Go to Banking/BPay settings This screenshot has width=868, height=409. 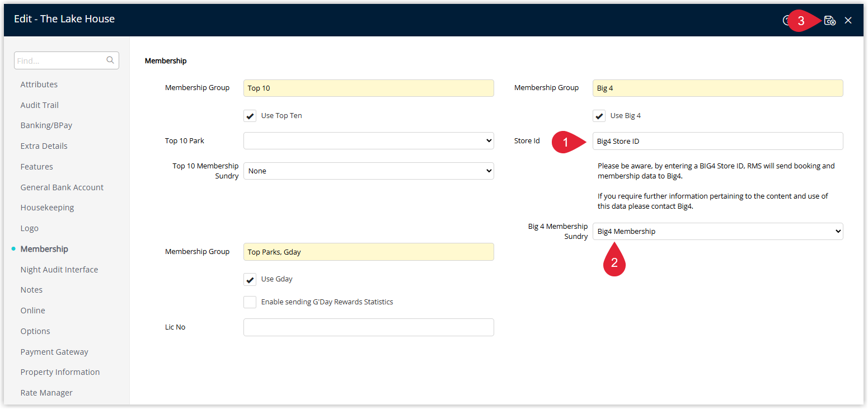click(x=46, y=125)
